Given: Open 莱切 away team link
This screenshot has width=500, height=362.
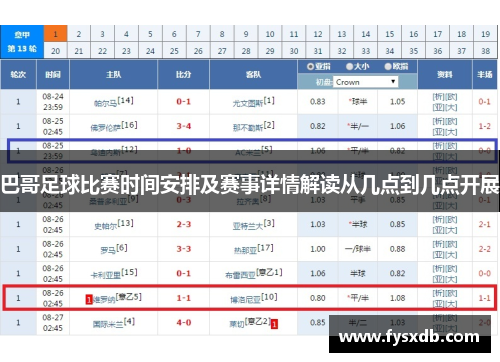Looking at the screenshot, I should (237, 324).
